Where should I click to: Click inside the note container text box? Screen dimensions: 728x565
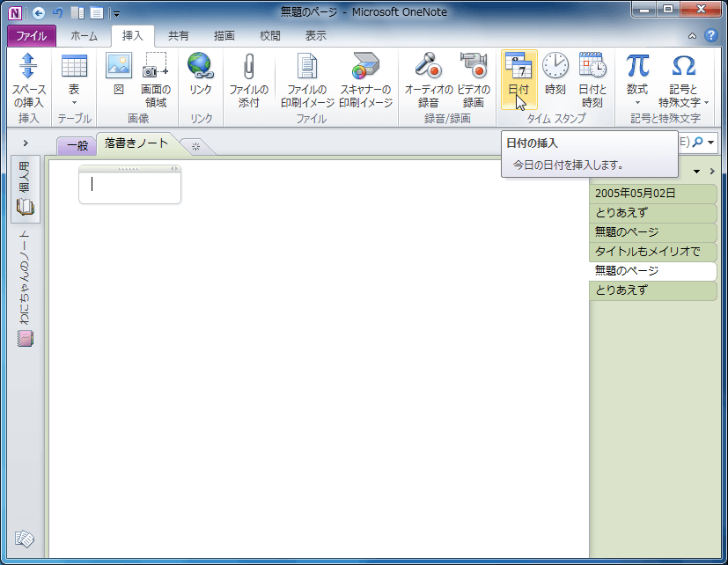pyautogui.click(x=129, y=187)
